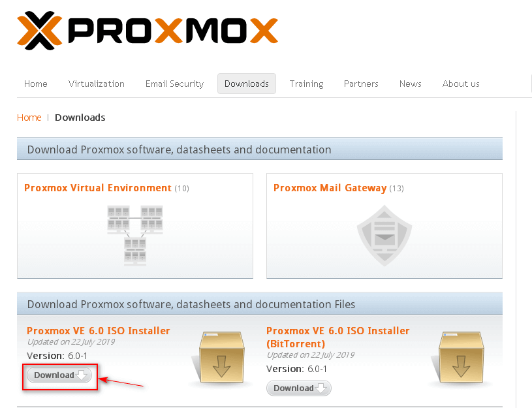Open the Training menu item
The image size is (532, 408).
(x=306, y=84)
